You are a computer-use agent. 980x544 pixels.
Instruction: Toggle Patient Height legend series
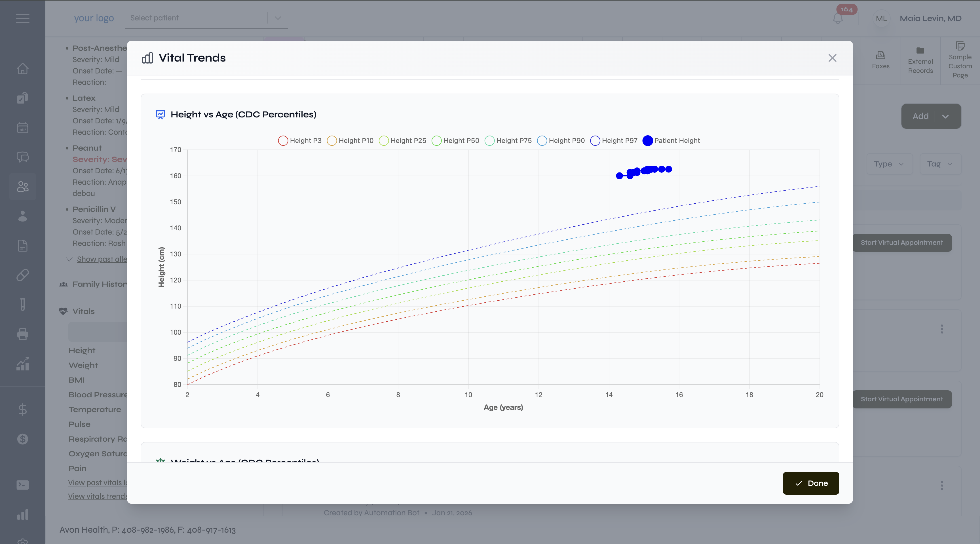671,141
